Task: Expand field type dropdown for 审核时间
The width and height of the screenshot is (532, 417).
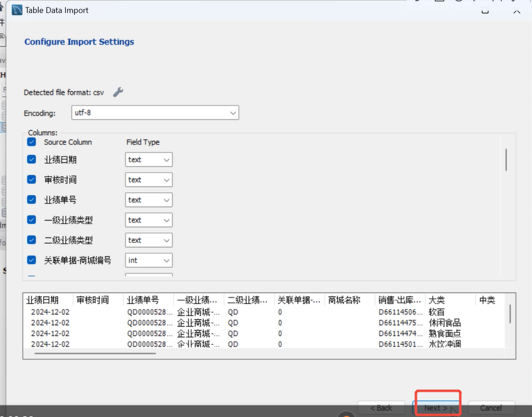Action: [148, 180]
